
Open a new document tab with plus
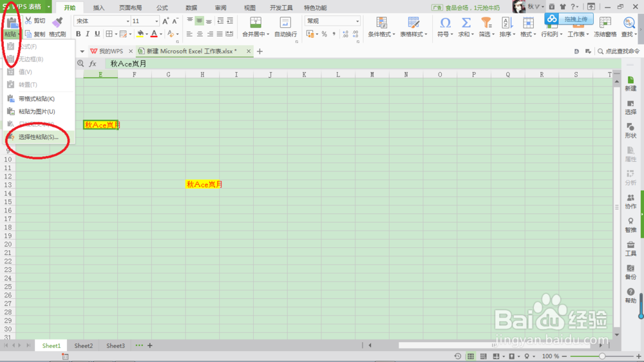point(260,52)
